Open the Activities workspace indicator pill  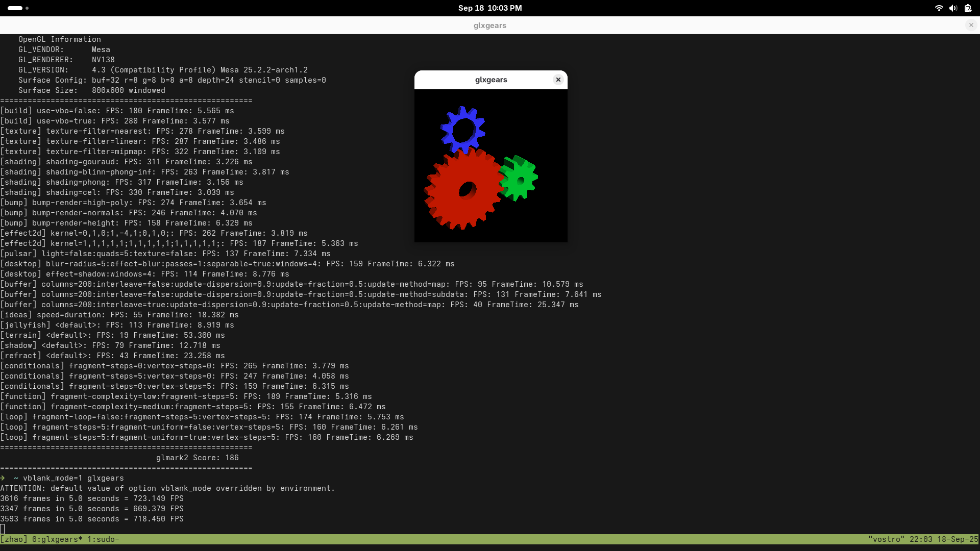tap(15, 8)
